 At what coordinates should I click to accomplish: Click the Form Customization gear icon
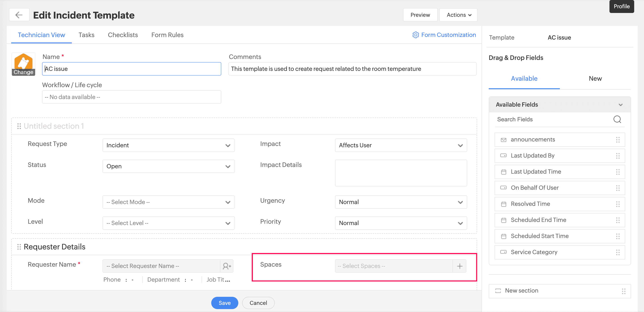click(x=415, y=35)
